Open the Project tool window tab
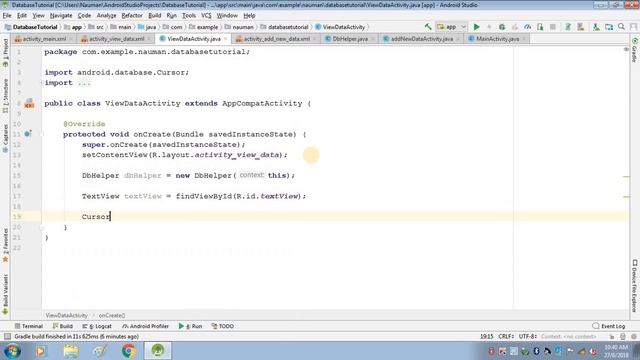Image resolution: width=640 pixels, height=360 pixels. click(5, 53)
